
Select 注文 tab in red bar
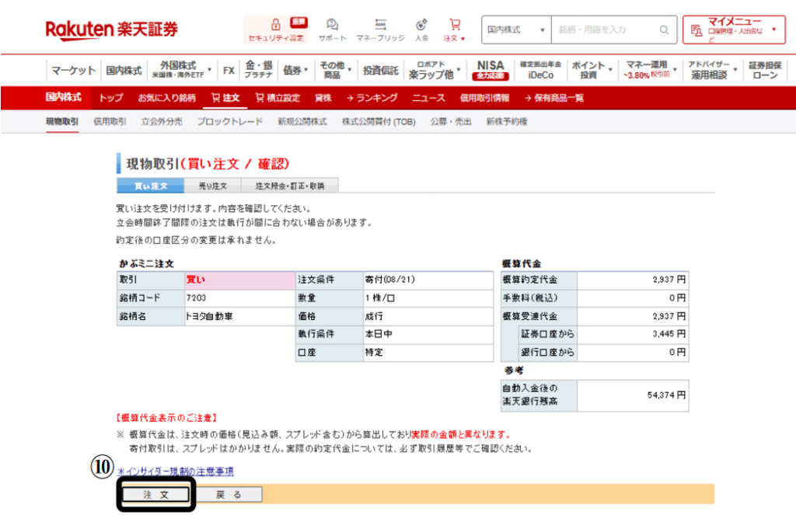[x=225, y=98]
